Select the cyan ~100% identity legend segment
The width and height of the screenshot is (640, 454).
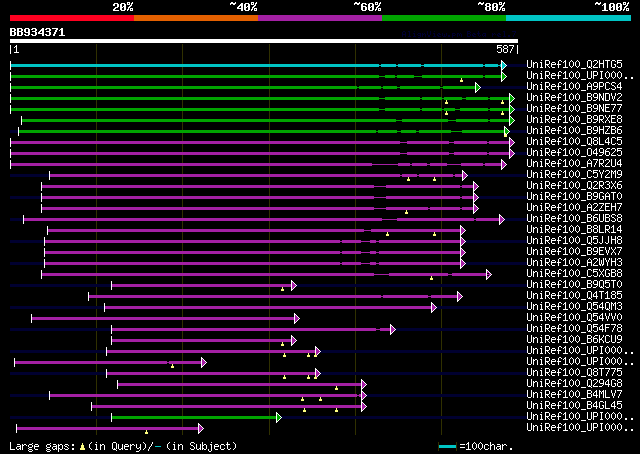click(x=569, y=18)
